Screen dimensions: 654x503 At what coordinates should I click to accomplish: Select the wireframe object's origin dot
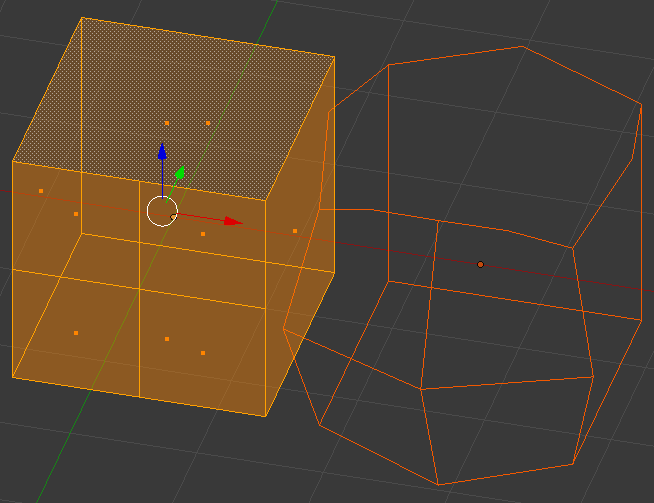[x=480, y=264]
